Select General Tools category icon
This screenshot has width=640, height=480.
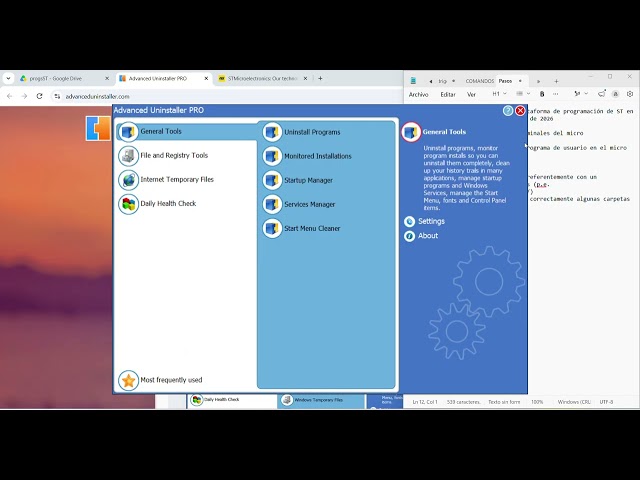128,132
